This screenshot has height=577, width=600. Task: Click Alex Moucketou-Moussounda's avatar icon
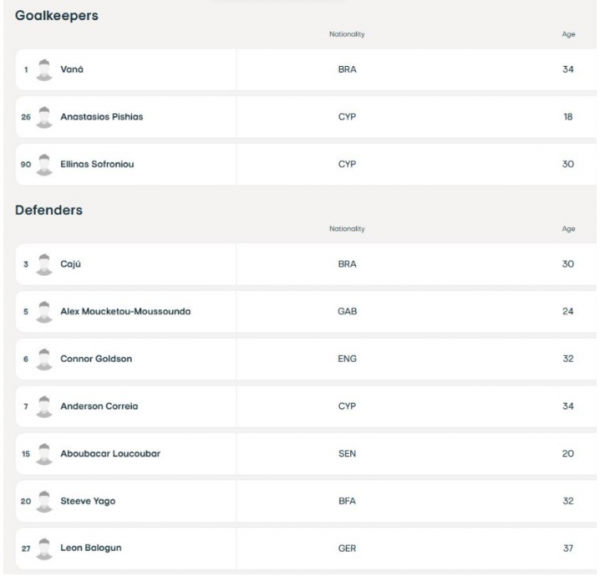tap(44, 312)
